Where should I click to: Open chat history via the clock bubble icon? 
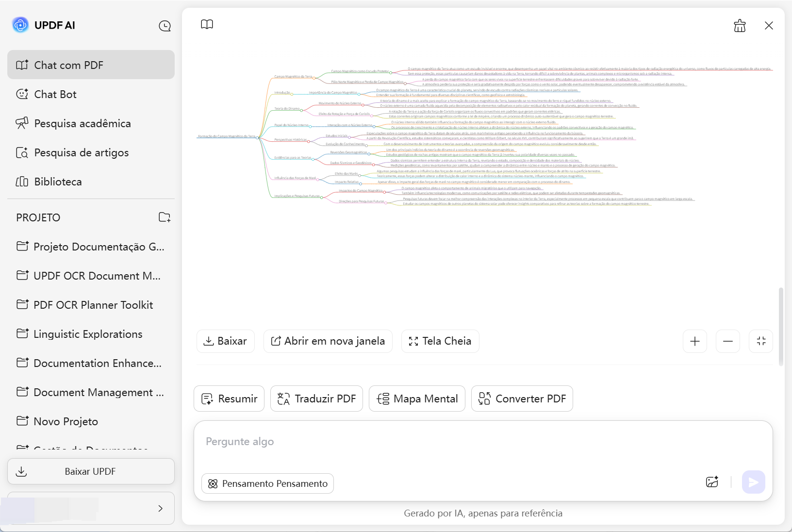(x=165, y=26)
